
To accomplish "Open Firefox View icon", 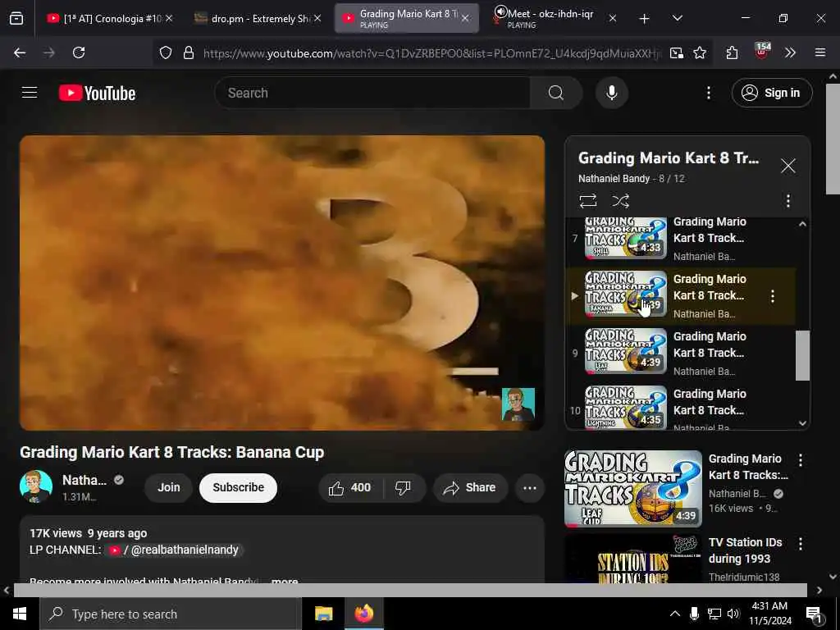I will pyautogui.click(x=16, y=19).
